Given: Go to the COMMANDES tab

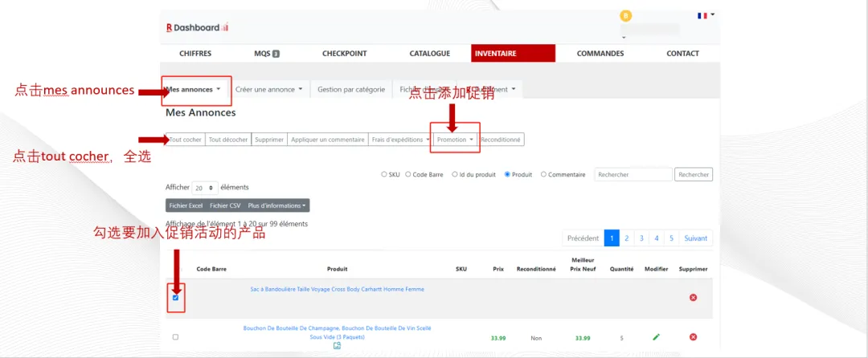Looking at the screenshot, I should (x=600, y=54).
